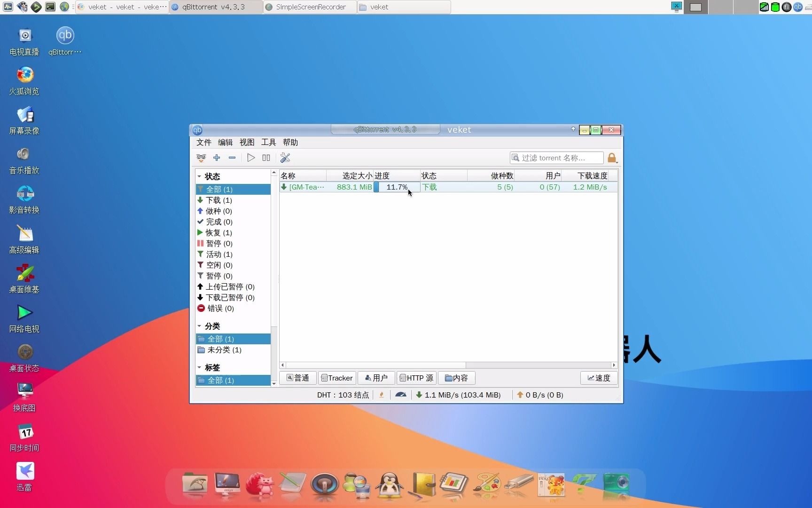Open 同步时间 calendar desktop icon
Image resolution: width=812 pixels, height=508 pixels.
coord(24,437)
